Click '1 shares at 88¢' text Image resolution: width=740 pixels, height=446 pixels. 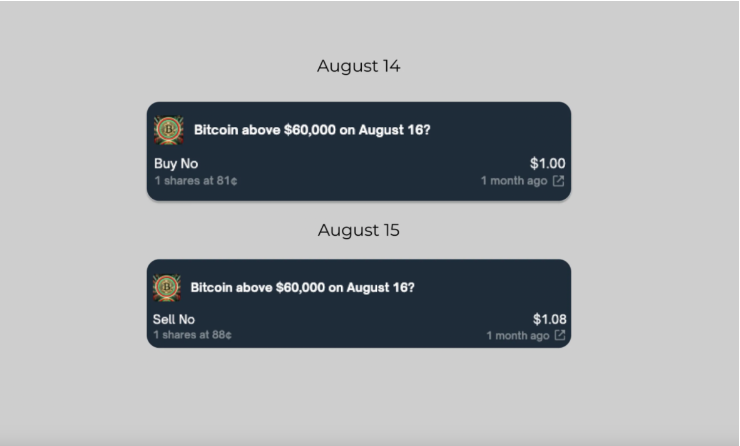192,335
